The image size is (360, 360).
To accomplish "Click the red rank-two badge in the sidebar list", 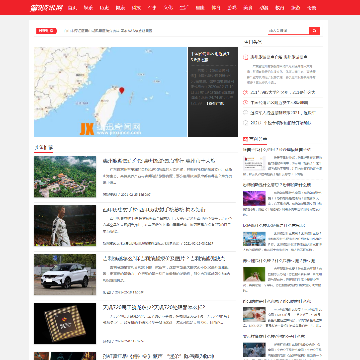I will click(x=246, y=92).
